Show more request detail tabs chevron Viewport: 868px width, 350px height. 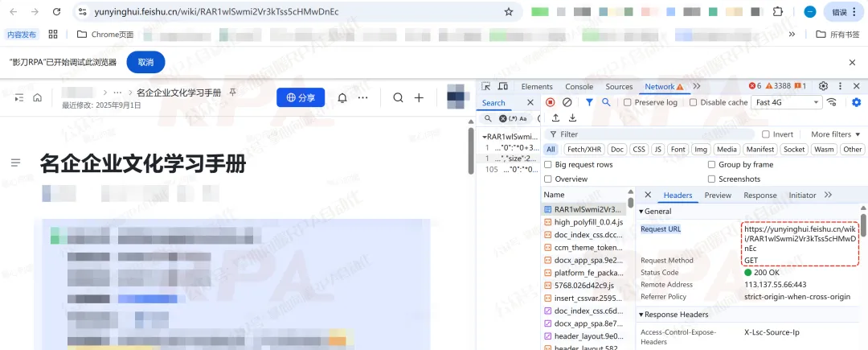(x=828, y=195)
